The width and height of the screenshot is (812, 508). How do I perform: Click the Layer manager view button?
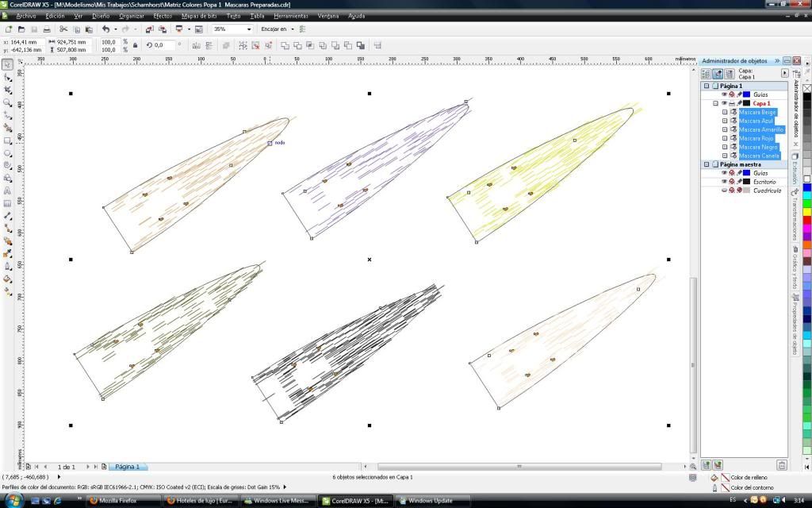tap(730, 74)
